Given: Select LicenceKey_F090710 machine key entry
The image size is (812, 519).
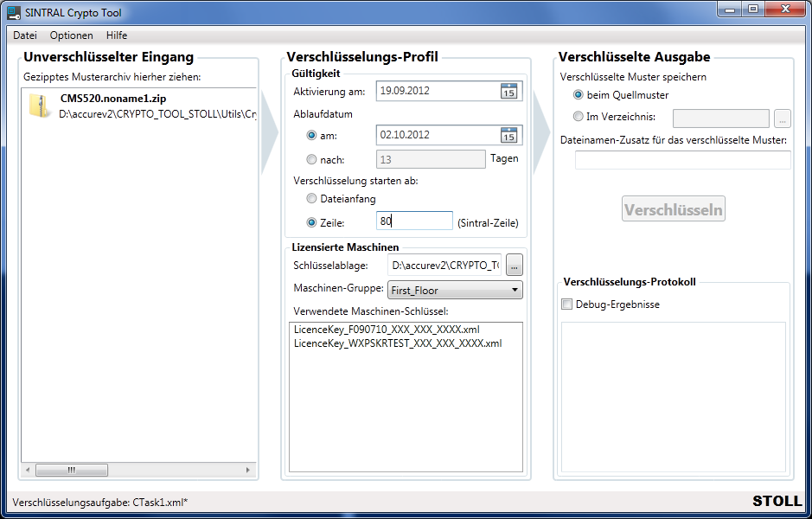Looking at the screenshot, I should pos(387,330).
